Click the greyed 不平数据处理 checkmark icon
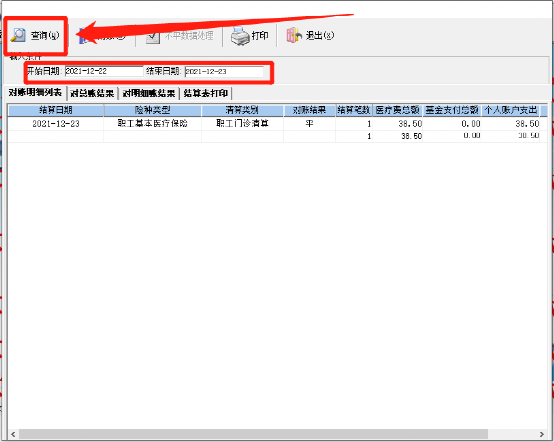 153,37
